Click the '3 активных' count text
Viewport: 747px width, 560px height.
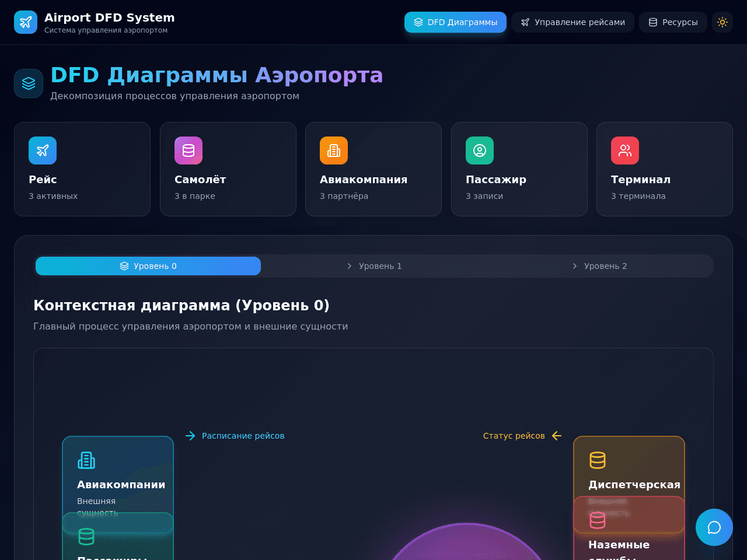tap(53, 196)
